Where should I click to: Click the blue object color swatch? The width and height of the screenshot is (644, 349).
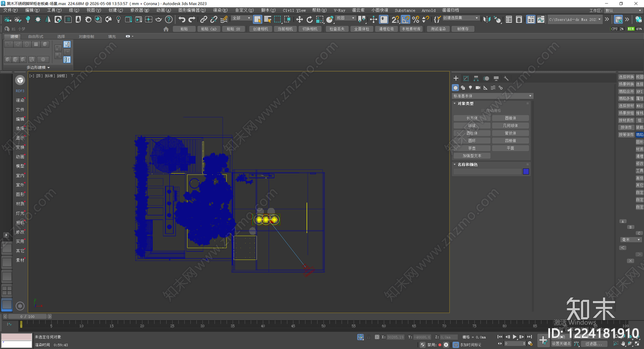[526, 172]
